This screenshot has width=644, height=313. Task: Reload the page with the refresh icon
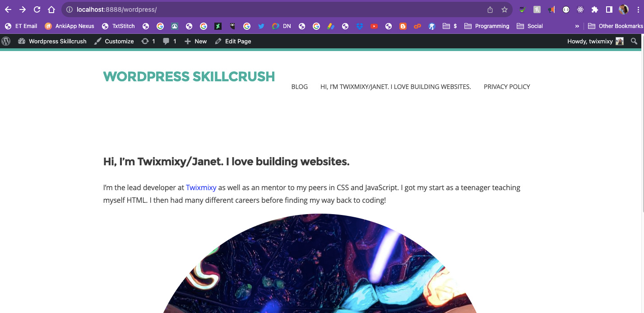click(x=37, y=9)
